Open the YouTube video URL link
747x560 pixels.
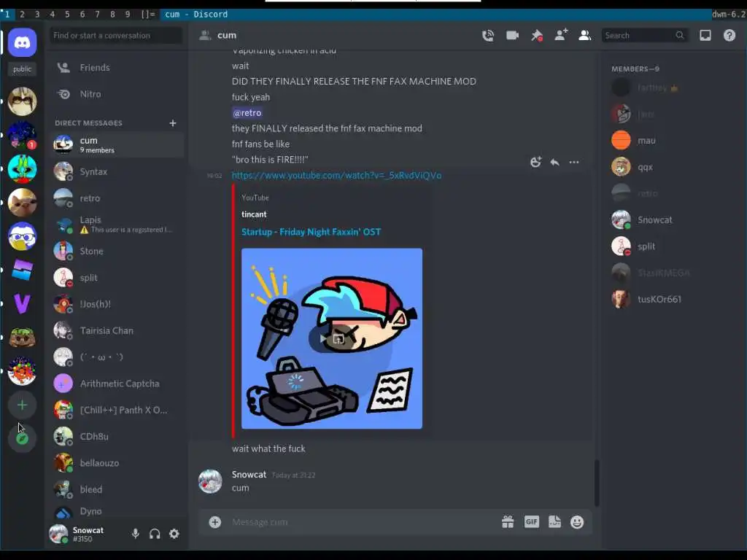336,175
